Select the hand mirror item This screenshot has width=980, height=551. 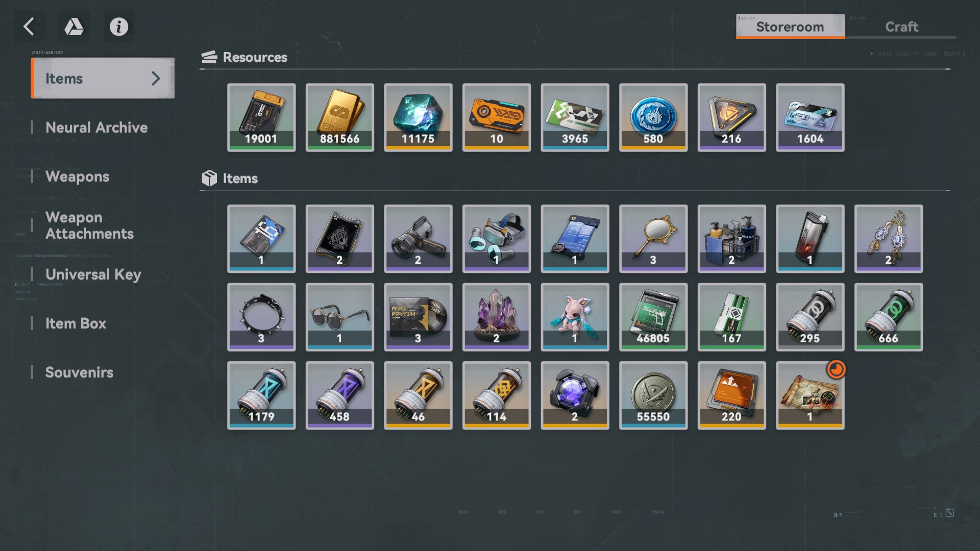click(x=653, y=239)
